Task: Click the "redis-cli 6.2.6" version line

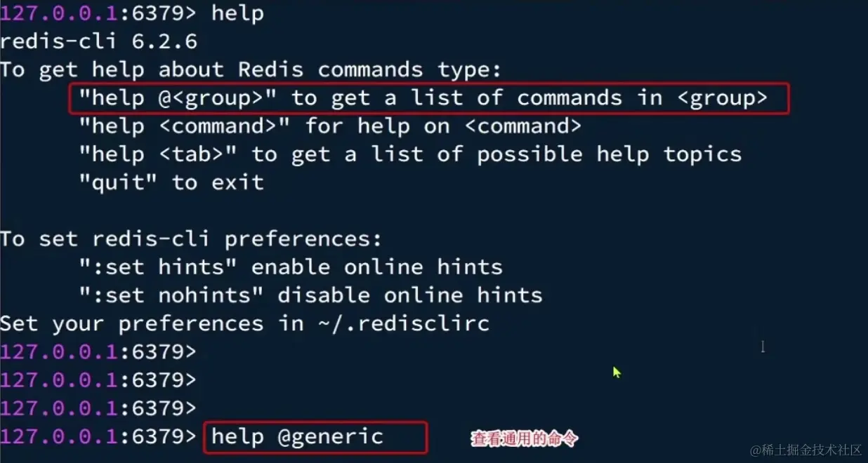Action: tap(98, 41)
